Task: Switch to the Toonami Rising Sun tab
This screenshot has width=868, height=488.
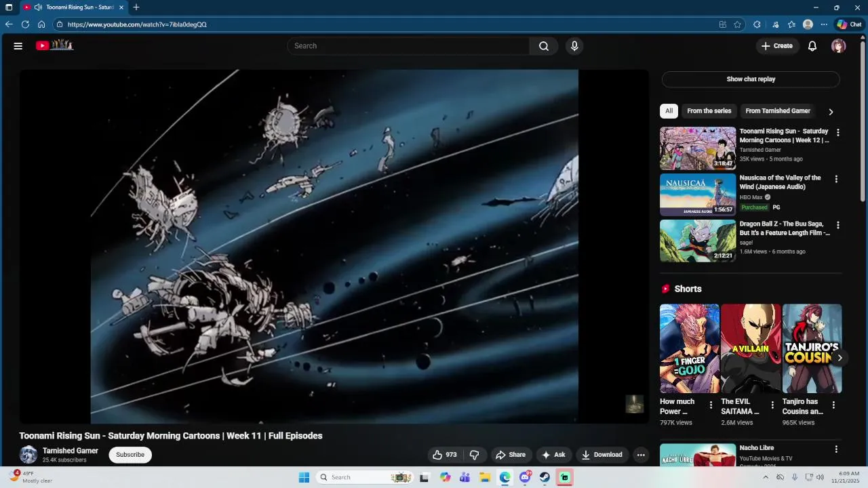Action: 73,7
